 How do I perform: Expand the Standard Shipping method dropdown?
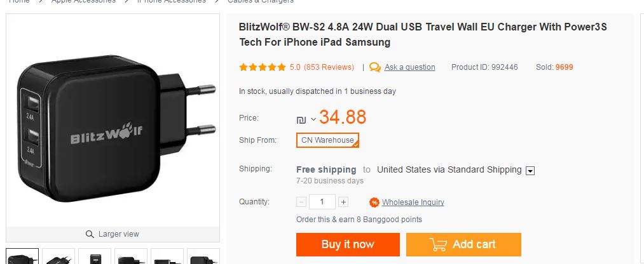530,170
